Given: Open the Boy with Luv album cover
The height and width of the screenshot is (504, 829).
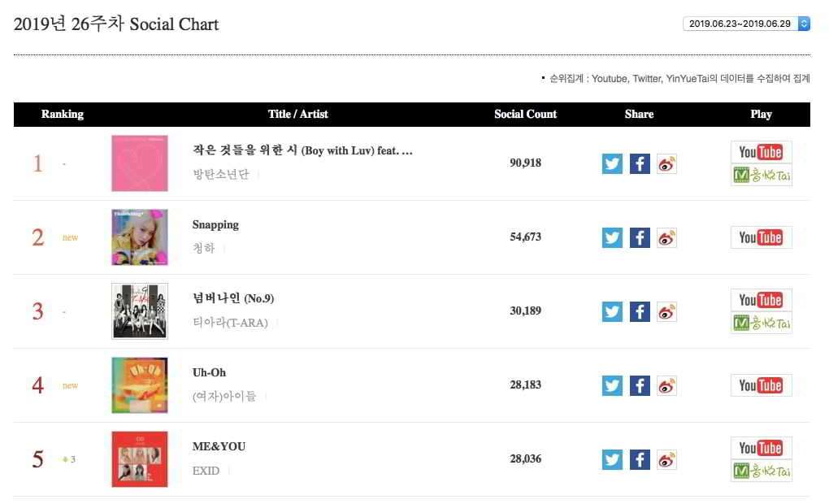Looking at the screenshot, I should click(140, 163).
